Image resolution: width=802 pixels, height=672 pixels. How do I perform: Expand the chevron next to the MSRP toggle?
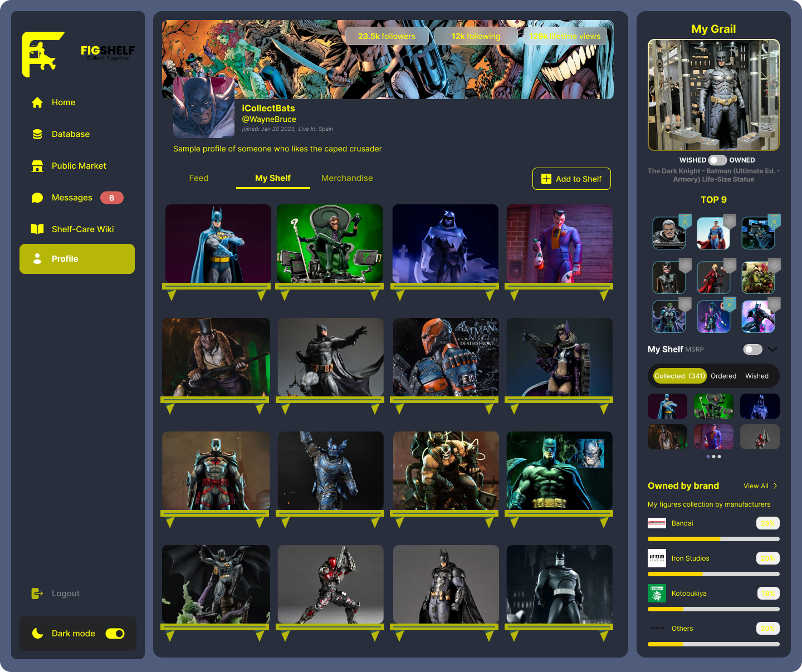[772, 350]
